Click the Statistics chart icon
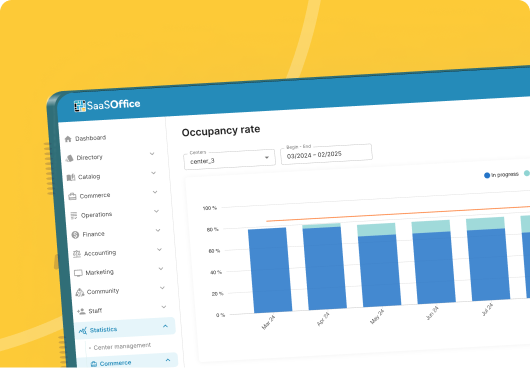This screenshot has width=530, height=368. point(83,330)
